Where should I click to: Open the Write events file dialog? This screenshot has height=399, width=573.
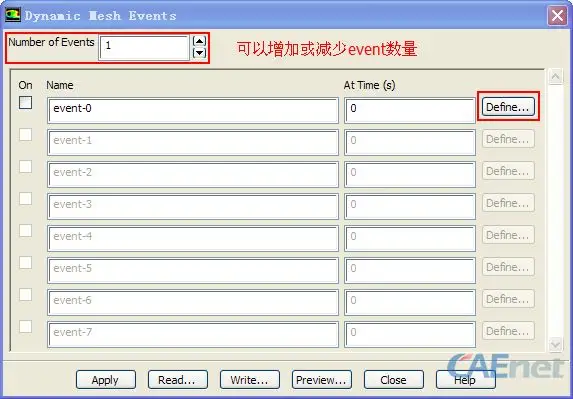(250, 380)
